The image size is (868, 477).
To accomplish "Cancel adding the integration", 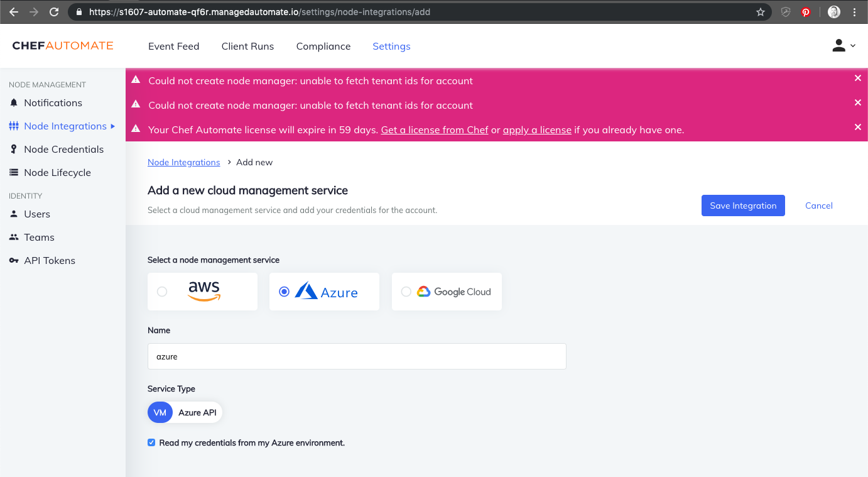I will click(x=819, y=206).
